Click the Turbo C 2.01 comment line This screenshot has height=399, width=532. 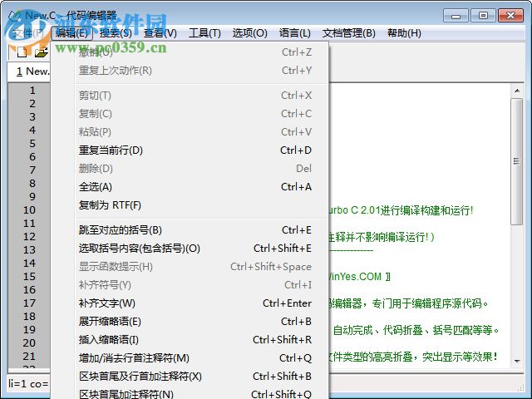(401, 210)
